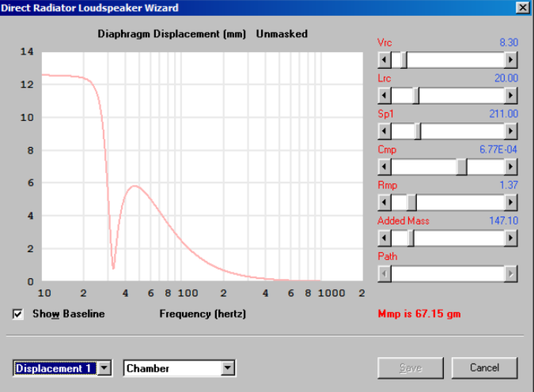Decrease Sp1 with left scroll arrow

384,131
